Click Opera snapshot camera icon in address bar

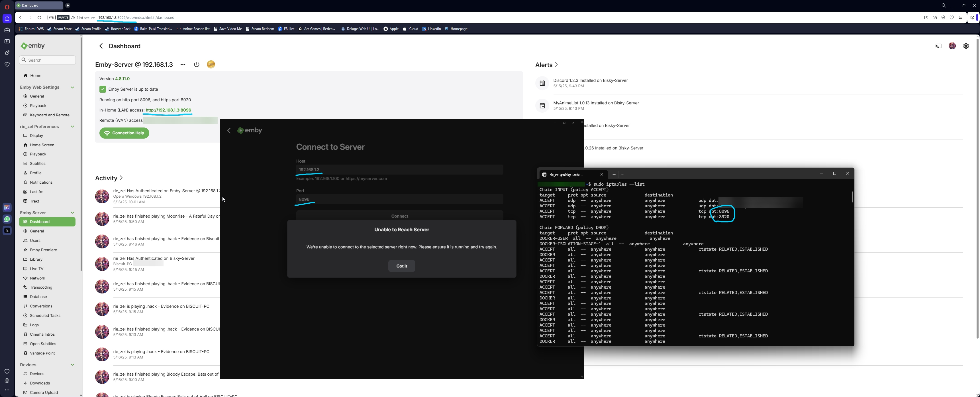coord(934,17)
